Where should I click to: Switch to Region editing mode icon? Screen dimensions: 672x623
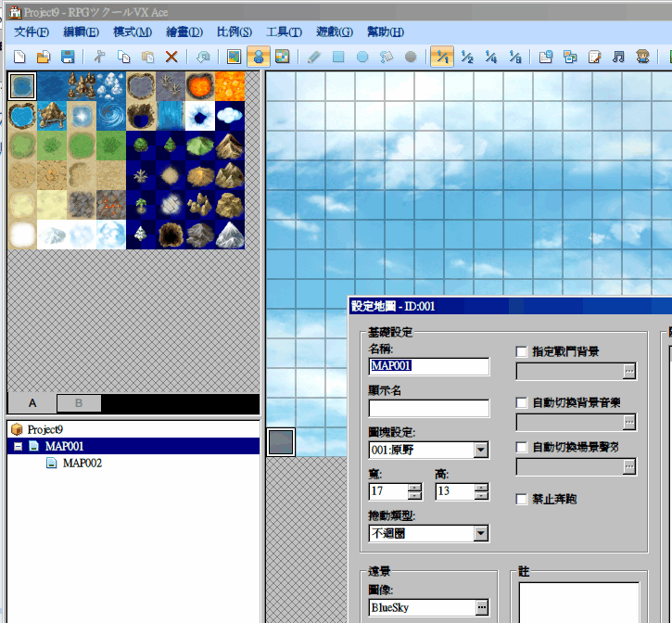tap(282, 57)
